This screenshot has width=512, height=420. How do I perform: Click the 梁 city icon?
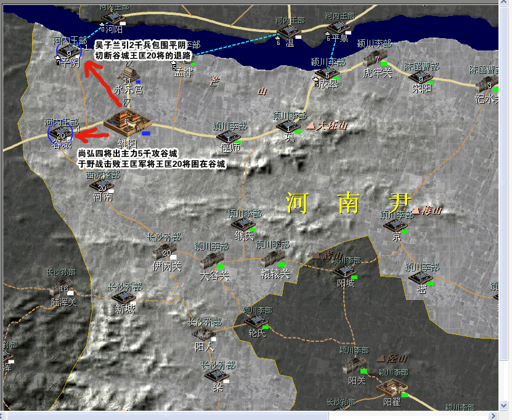pos(216,376)
